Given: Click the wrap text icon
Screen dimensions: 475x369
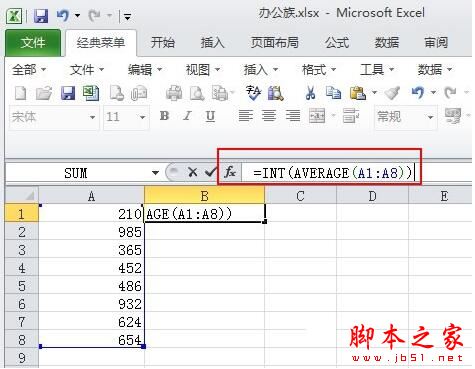Looking at the screenshot, I should (351, 116).
